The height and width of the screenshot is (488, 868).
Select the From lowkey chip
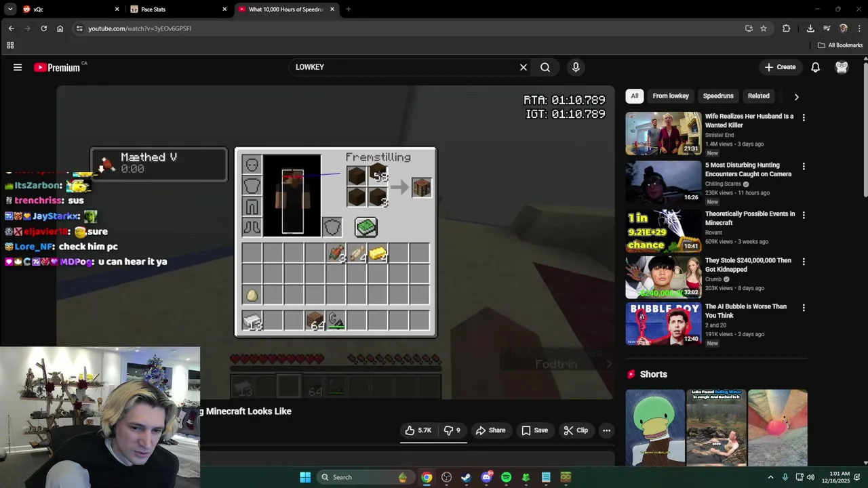tap(671, 96)
